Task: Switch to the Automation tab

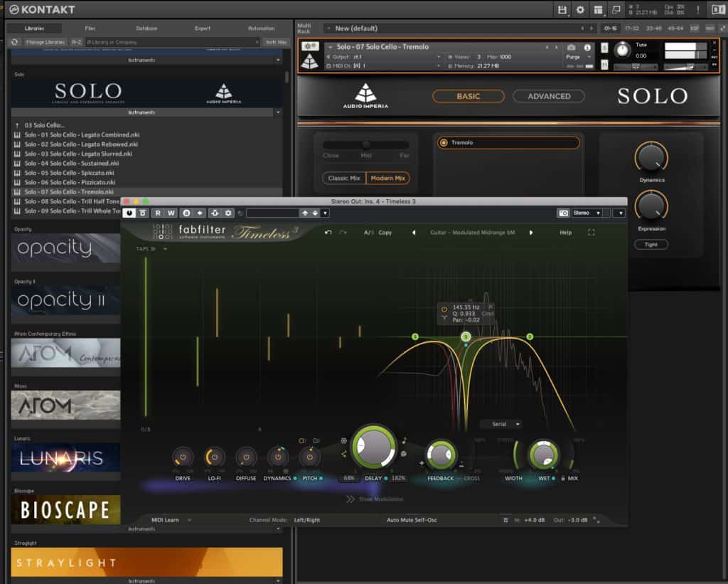Action: [x=262, y=28]
